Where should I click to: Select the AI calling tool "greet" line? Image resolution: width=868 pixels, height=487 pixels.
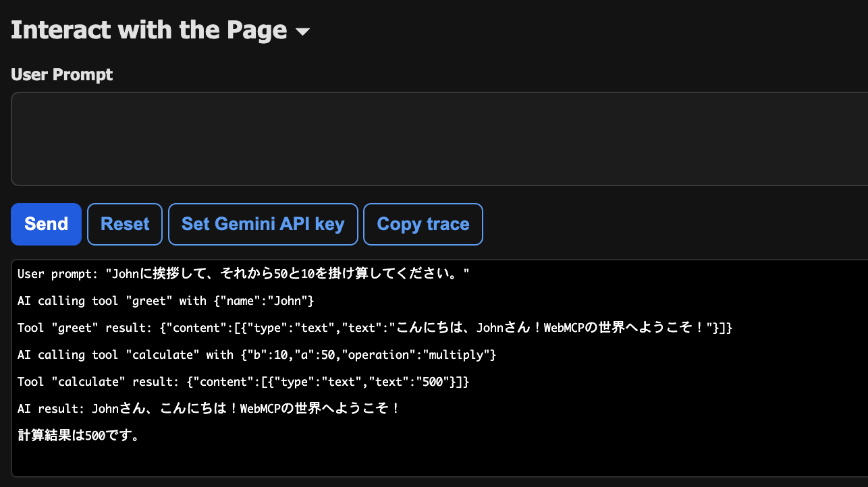(165, 301)
